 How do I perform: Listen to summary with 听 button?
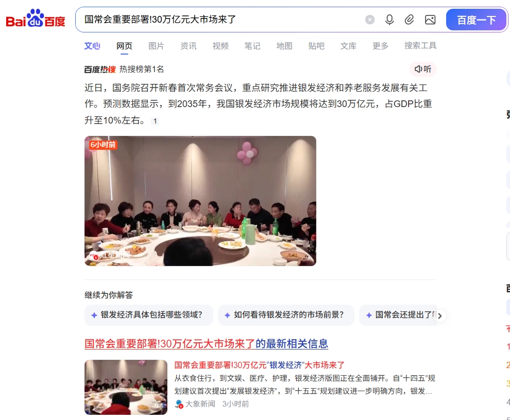coord(423,69)
